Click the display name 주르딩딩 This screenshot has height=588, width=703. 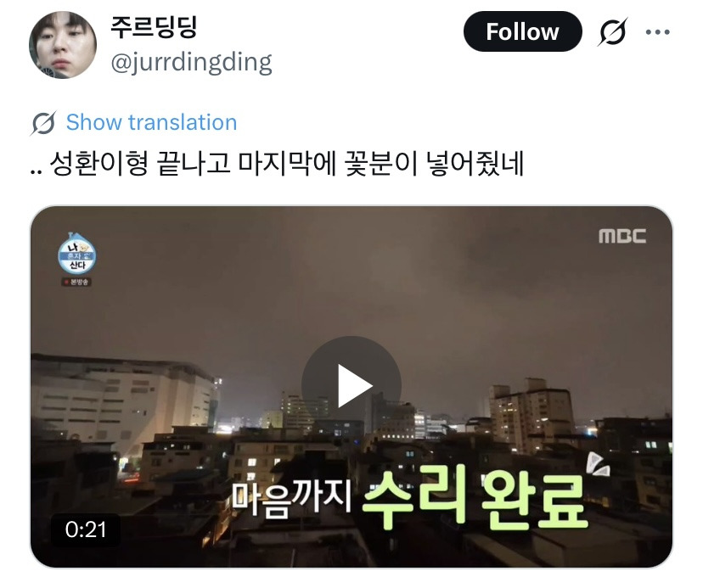154,28
